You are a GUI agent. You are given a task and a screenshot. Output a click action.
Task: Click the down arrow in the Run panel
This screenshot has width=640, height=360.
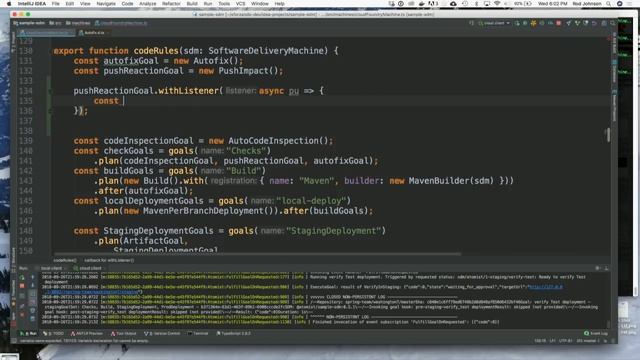[x=33, y=286]
